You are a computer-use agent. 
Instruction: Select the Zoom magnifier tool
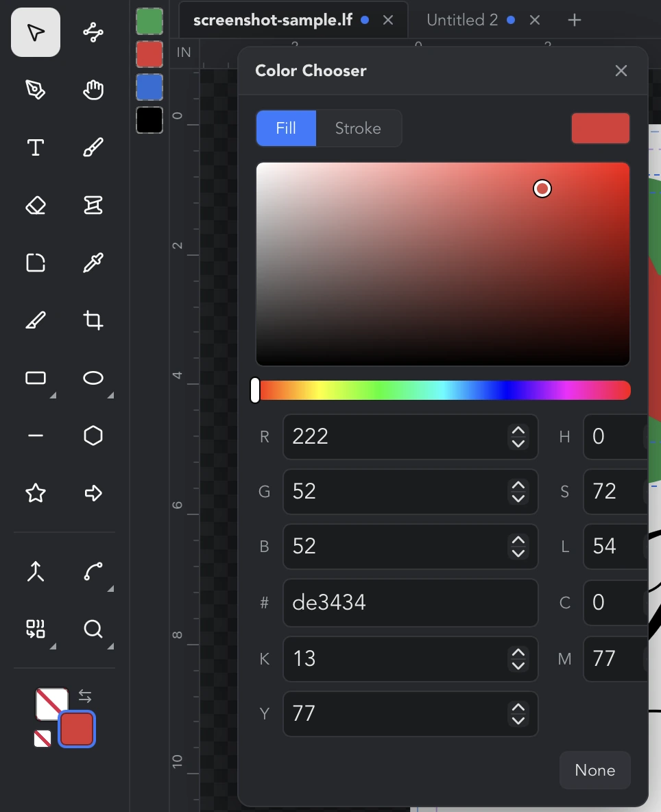(93, 629)
